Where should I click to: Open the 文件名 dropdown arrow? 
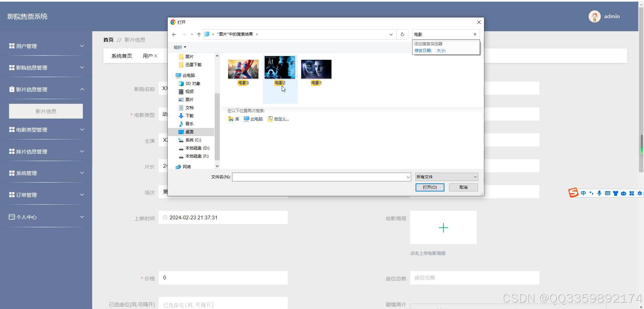[x=408, y=177]
